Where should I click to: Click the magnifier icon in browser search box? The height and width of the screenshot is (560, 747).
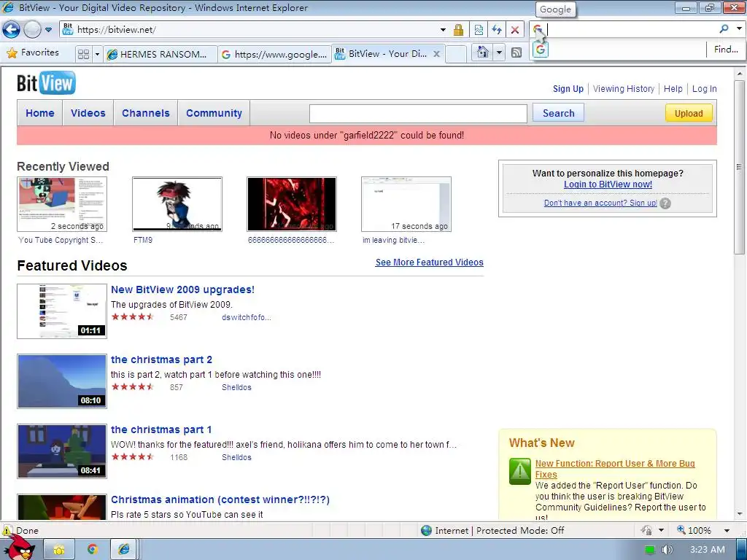(724, 29)
